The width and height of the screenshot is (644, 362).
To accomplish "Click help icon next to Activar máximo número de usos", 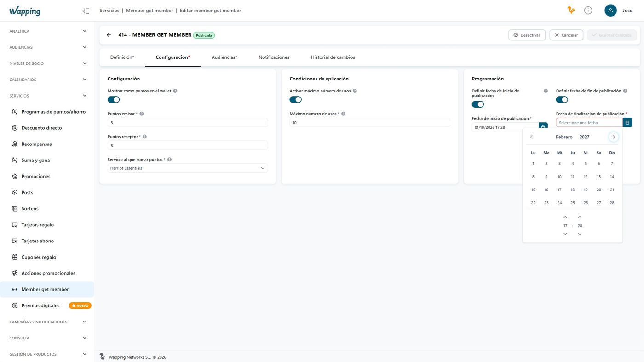I will 355,91.
